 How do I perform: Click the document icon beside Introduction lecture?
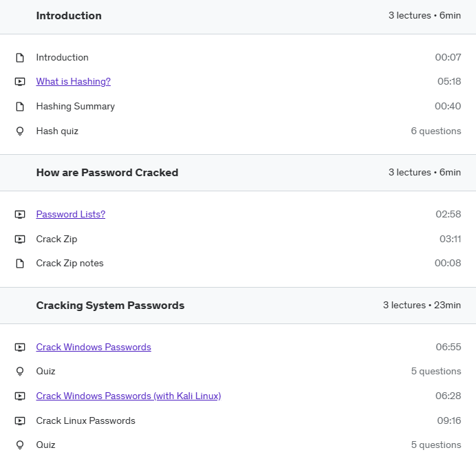pos(20,57)
